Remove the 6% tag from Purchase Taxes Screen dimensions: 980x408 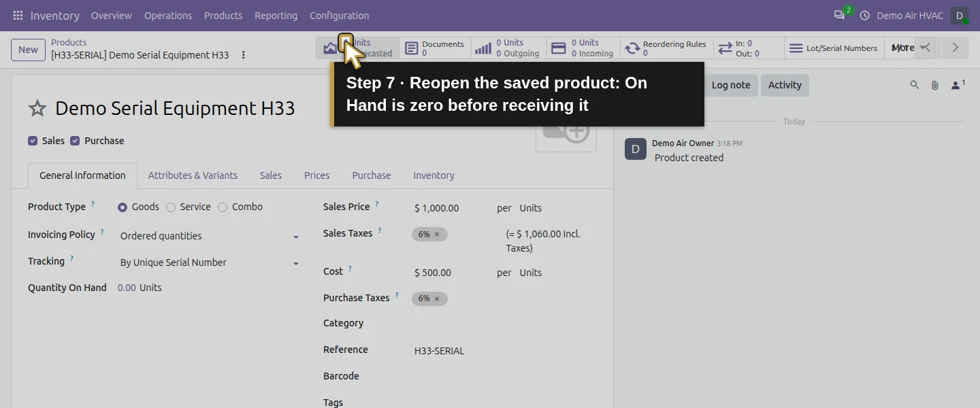pos(437,299)
